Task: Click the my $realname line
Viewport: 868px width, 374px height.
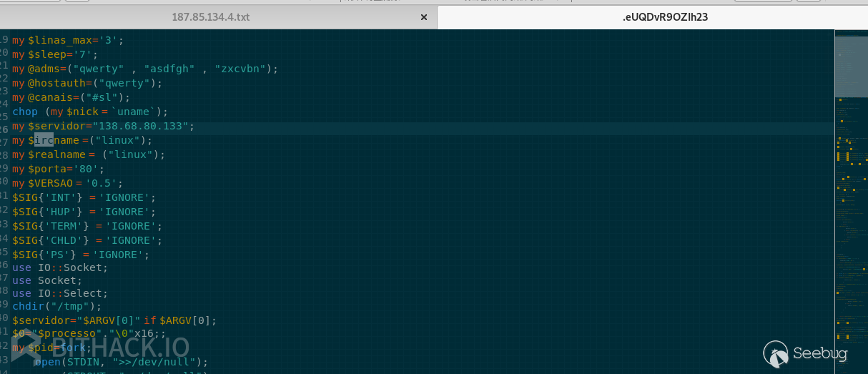Action: [89, 154]
